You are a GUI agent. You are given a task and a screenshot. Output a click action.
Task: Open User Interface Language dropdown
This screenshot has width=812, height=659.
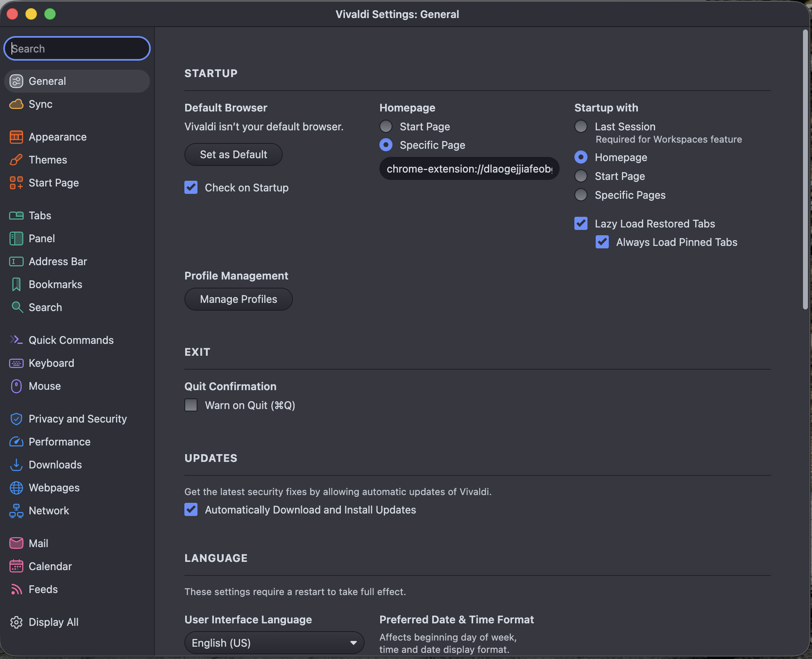(x=274, y=643)
